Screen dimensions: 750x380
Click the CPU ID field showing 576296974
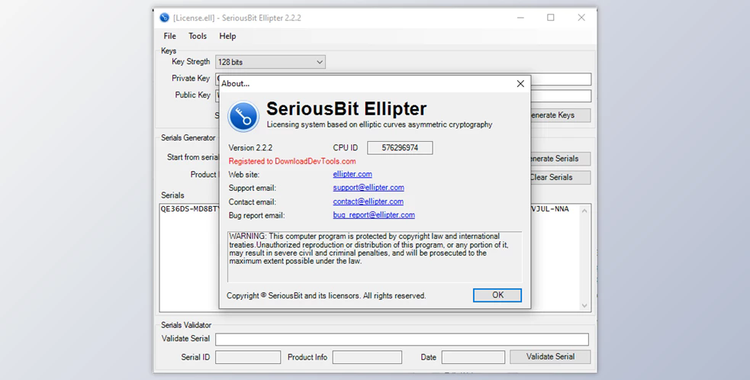click(x=400, y=148)
